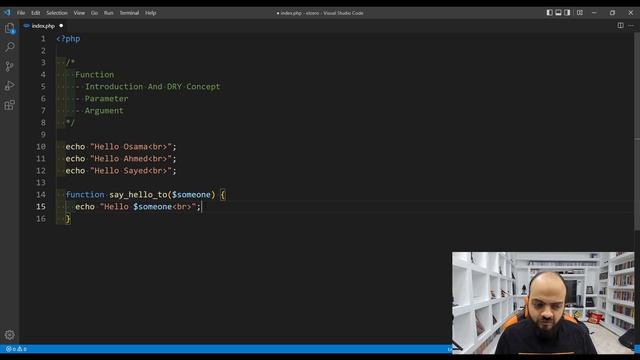Open the editor More Actions menu
This screenshot has height=360, width=640.
[x=631, y=25]
